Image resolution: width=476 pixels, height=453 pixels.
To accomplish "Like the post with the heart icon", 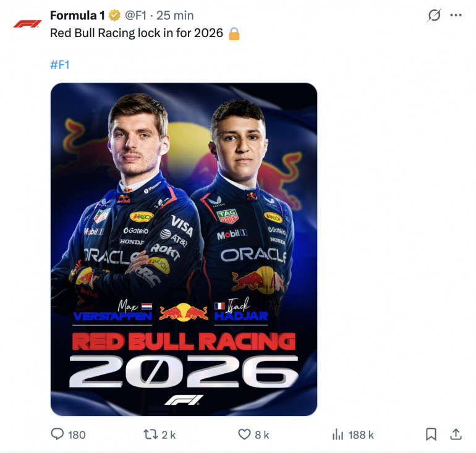I will click(245, 434).
